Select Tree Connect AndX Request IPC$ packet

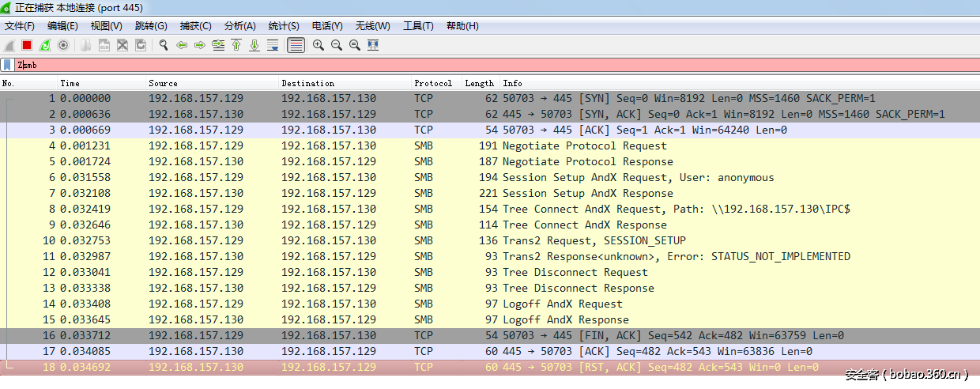coord(490,209)
